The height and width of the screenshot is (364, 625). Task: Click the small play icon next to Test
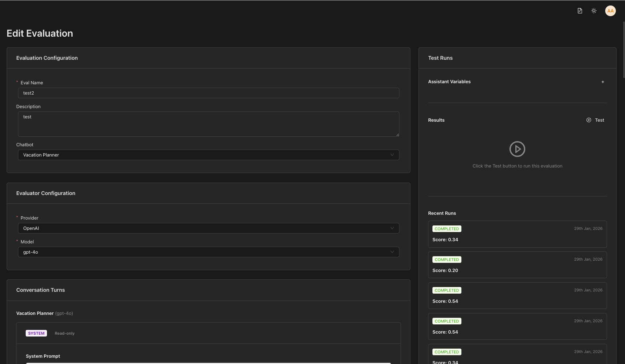tap(588, 120)
